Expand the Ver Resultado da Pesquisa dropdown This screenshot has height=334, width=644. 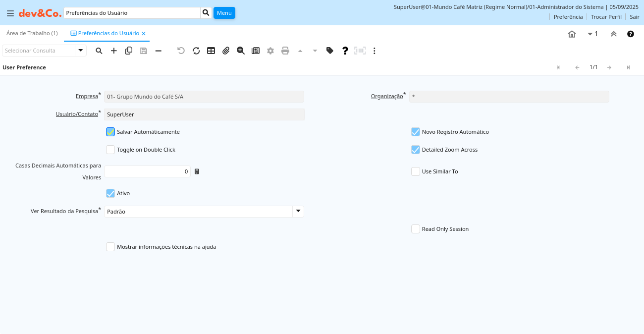point(298,212)
